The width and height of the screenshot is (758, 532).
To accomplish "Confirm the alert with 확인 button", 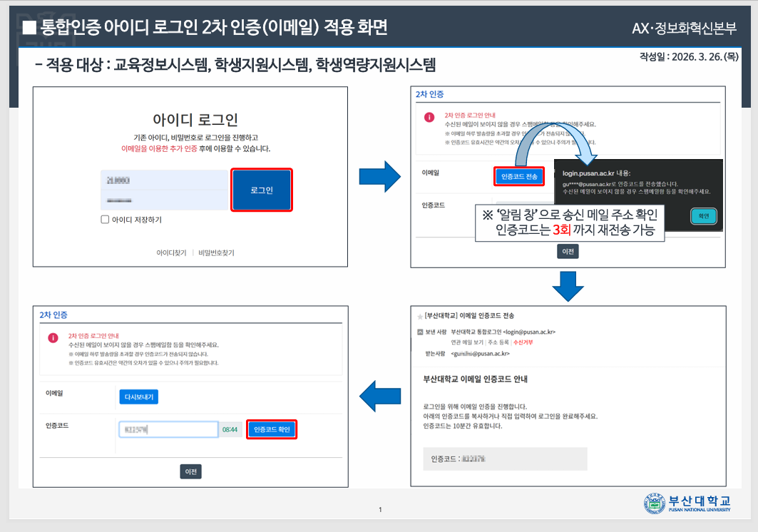I will point(703,216).
